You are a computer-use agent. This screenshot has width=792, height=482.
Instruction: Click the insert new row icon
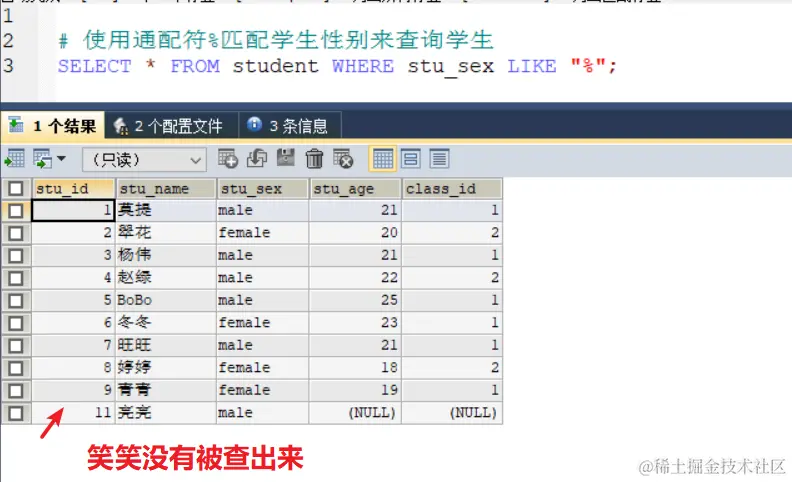click(x=228, y=159)
